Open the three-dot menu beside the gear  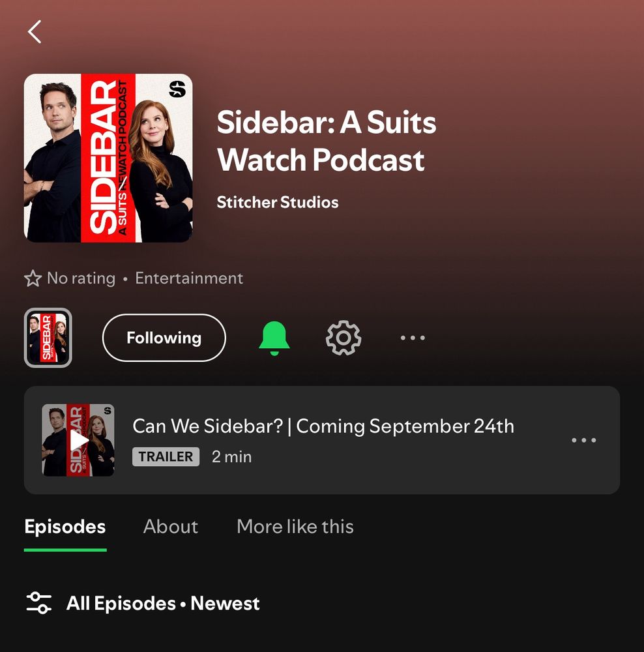413,338
